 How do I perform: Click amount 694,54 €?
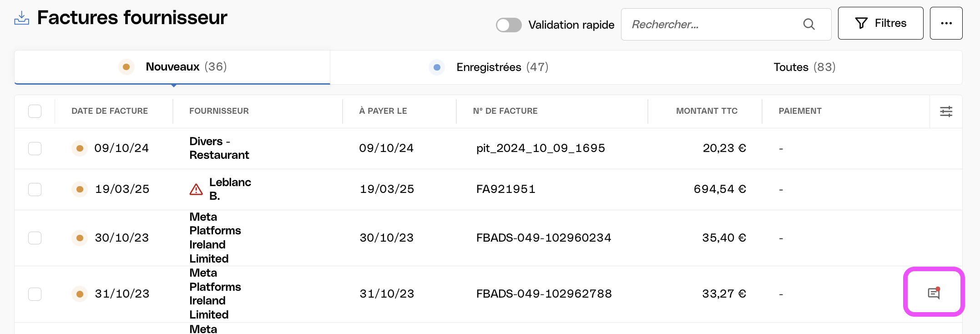(720, 189)
